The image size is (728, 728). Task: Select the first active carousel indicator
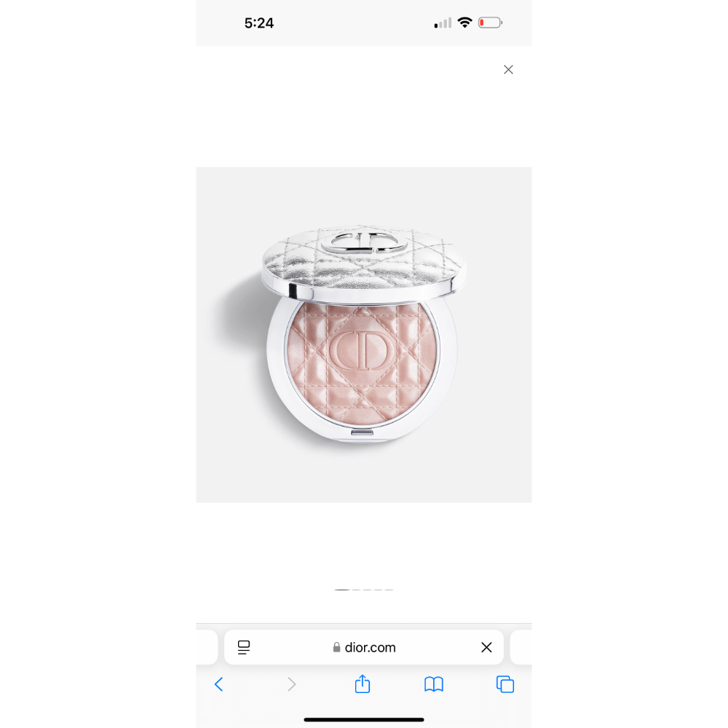pos(342,590)
